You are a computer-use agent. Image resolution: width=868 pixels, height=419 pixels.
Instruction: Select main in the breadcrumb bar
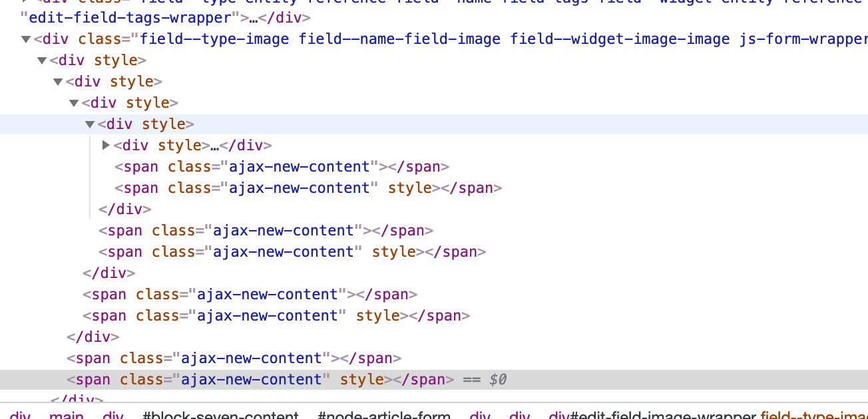[67, 415]
